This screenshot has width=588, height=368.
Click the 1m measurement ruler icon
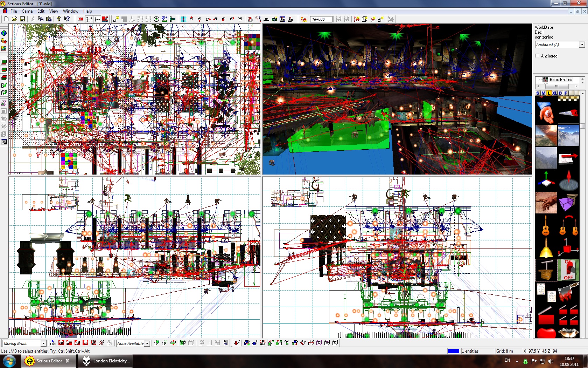coord(266,19)
